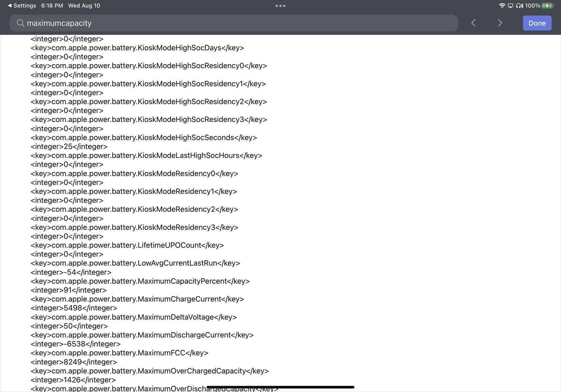Select the integer value -54
This screenshot has width=561, height=392.
[x=71, y=272]
